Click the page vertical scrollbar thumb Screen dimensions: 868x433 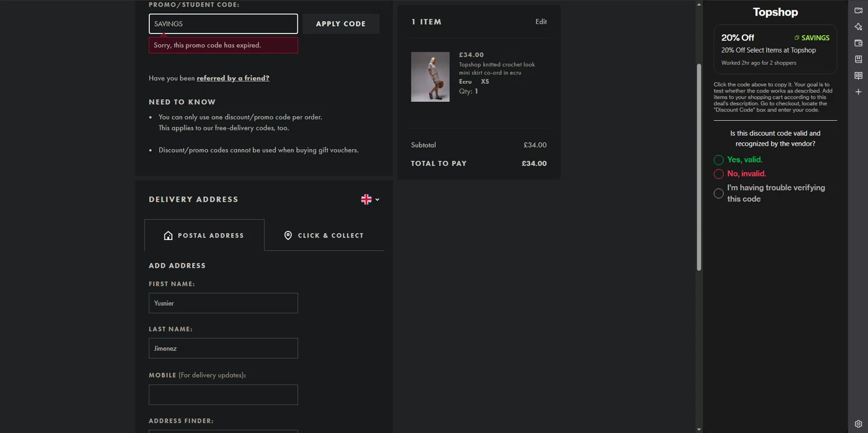tap(699, 166)
